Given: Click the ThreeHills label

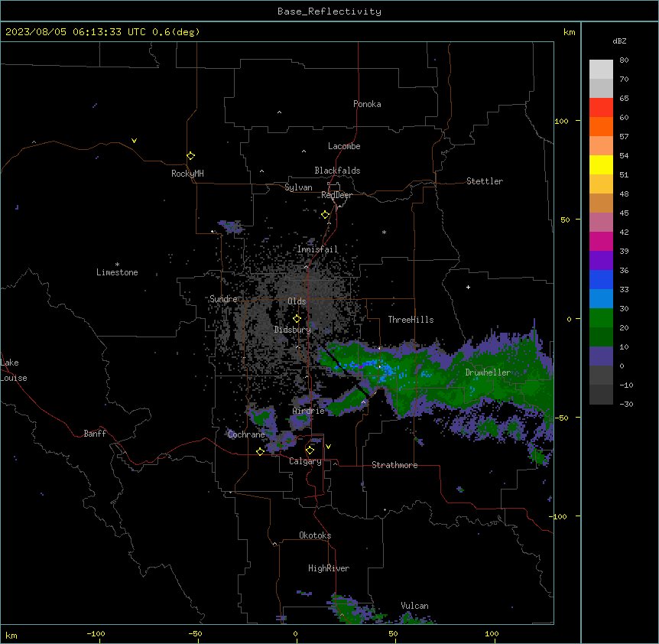Looking at the screenshot, I should pos(411,320).
